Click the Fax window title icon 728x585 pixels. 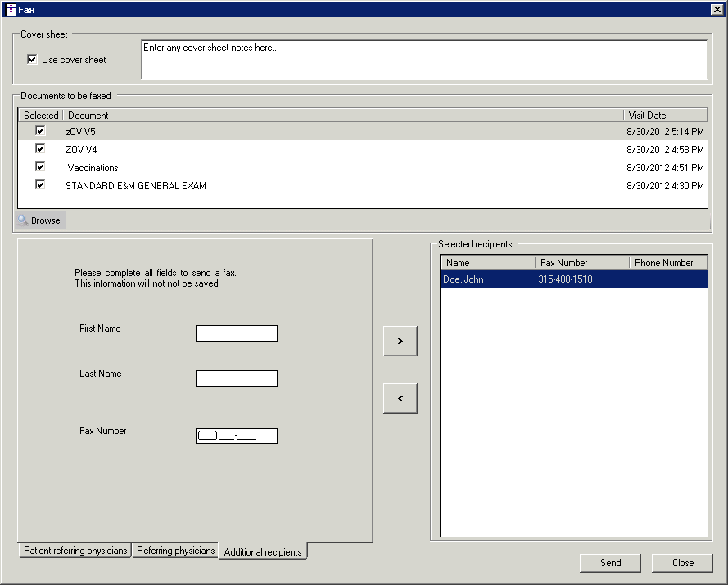(10, 9)
